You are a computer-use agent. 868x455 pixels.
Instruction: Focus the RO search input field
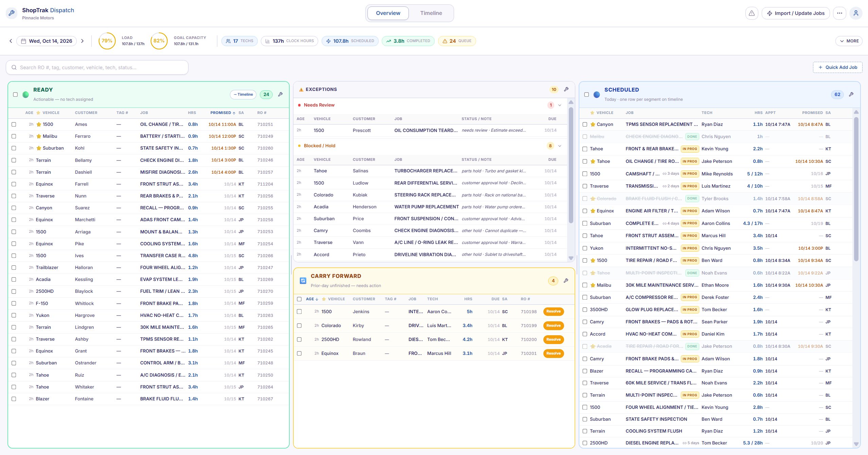[x=97, y=68]
